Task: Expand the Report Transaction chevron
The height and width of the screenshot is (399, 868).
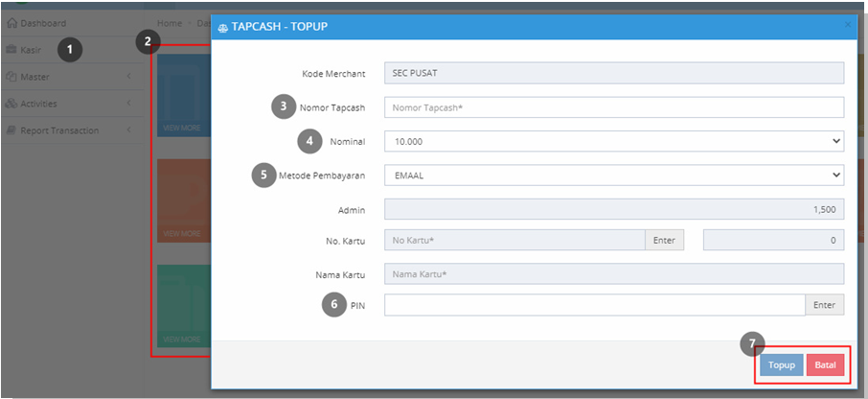Action: (128, 130)
